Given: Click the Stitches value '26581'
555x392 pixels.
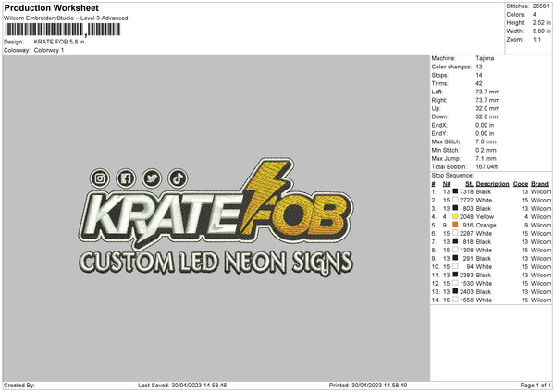Looking at the screenshot, I should point(540,6).
